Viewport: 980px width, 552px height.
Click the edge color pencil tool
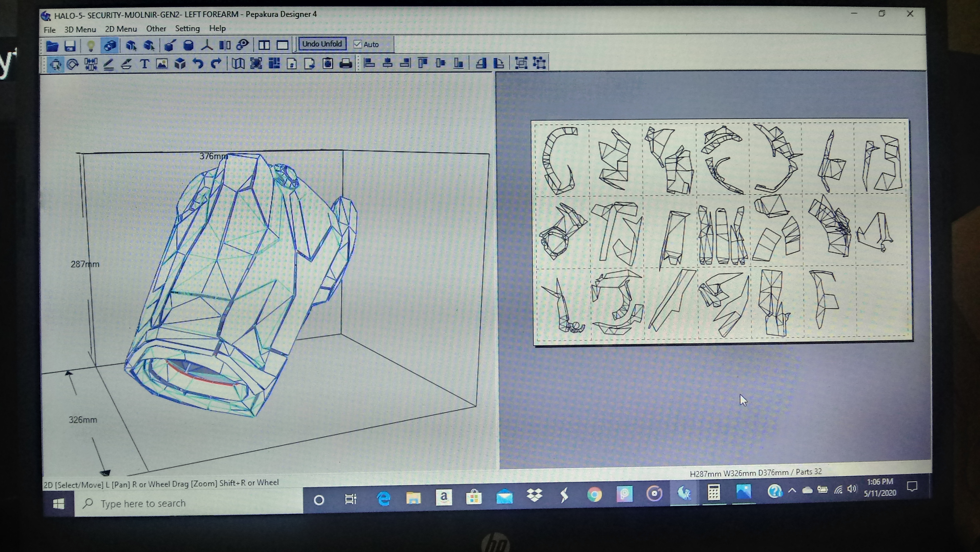click(x=109, y=64)
